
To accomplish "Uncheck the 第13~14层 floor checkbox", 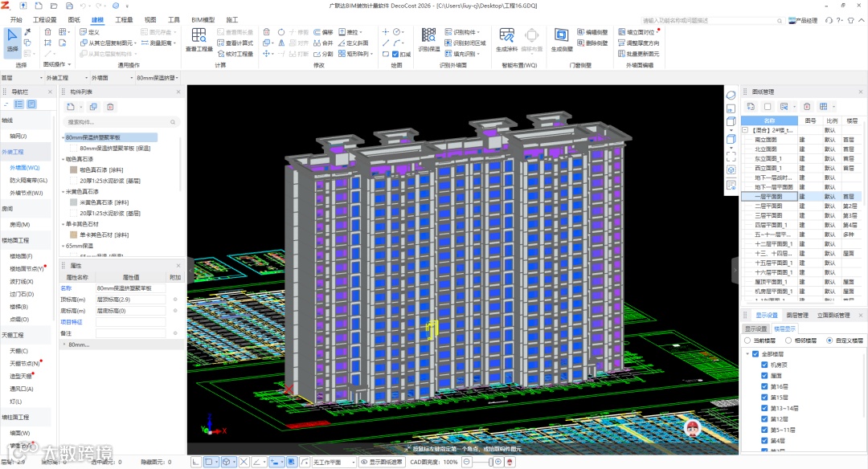I will point(764,408).
